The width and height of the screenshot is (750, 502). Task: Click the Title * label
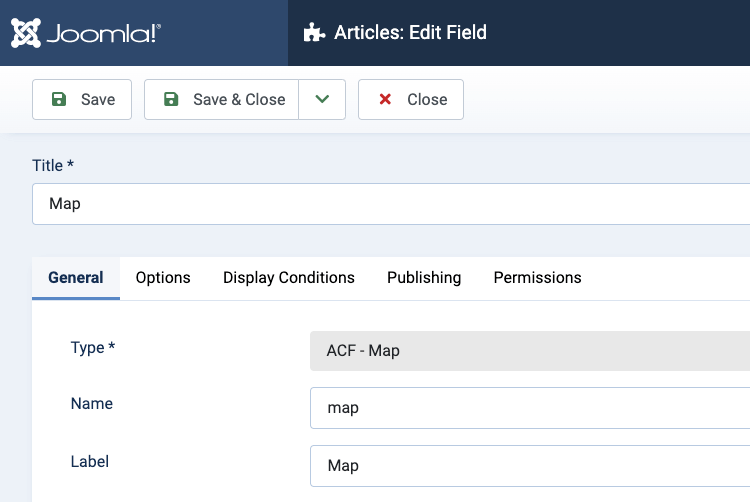pyautogui.click(x=53, y=165)
